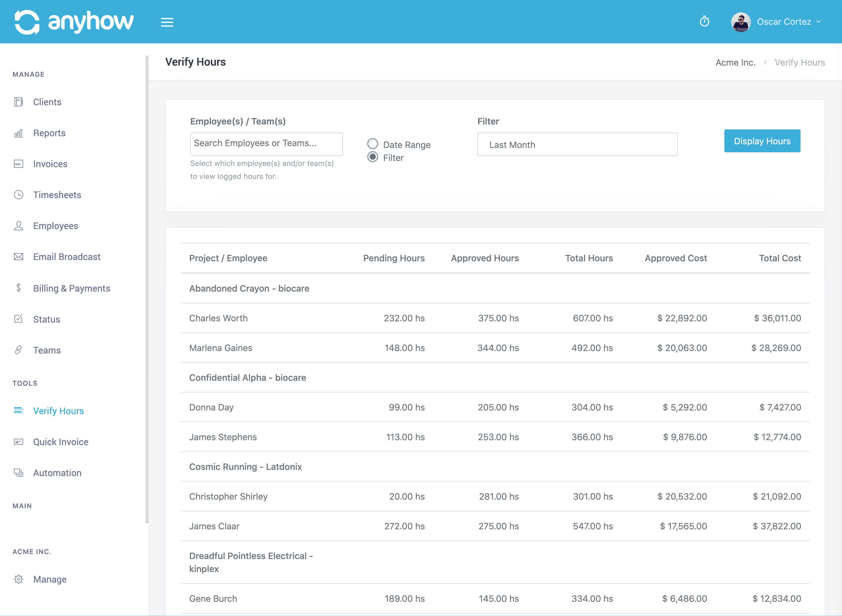Open the Automation tool

pyautogui.click(x=57, y=472)
